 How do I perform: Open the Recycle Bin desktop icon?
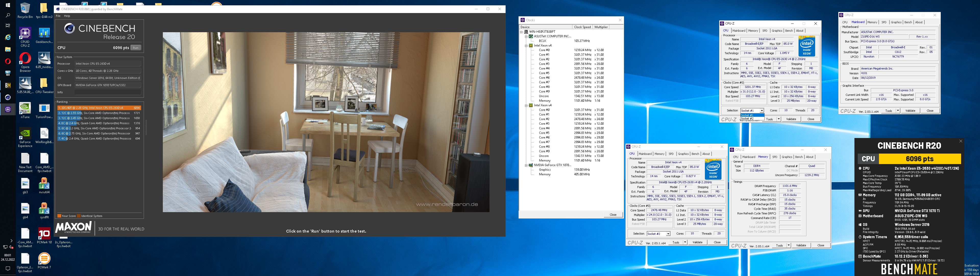(25, 10)
